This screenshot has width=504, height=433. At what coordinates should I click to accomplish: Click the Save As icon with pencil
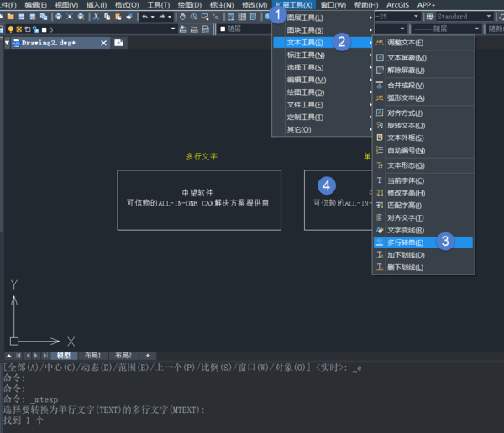coord(33,17)
